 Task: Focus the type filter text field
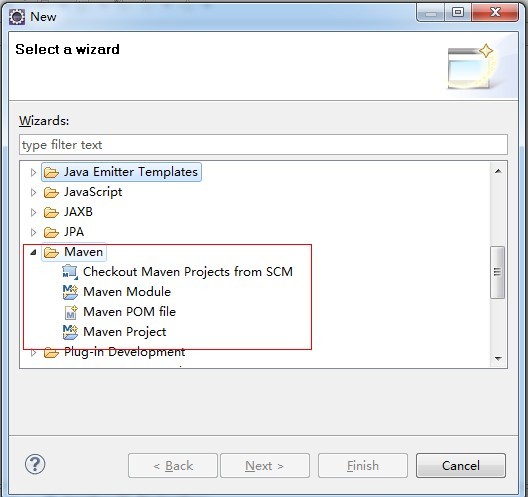tap(263, 145)
